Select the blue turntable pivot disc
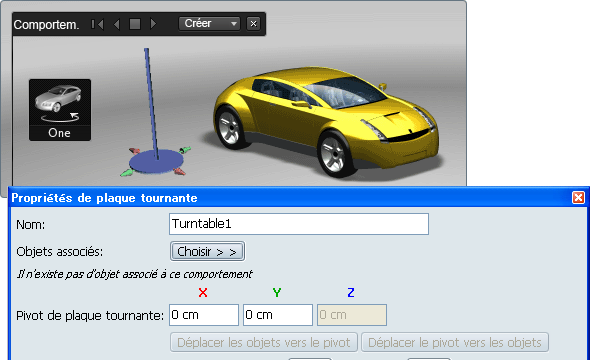Image resolution: width=595 pixels, height=360 pixels. tap(156, 162)
